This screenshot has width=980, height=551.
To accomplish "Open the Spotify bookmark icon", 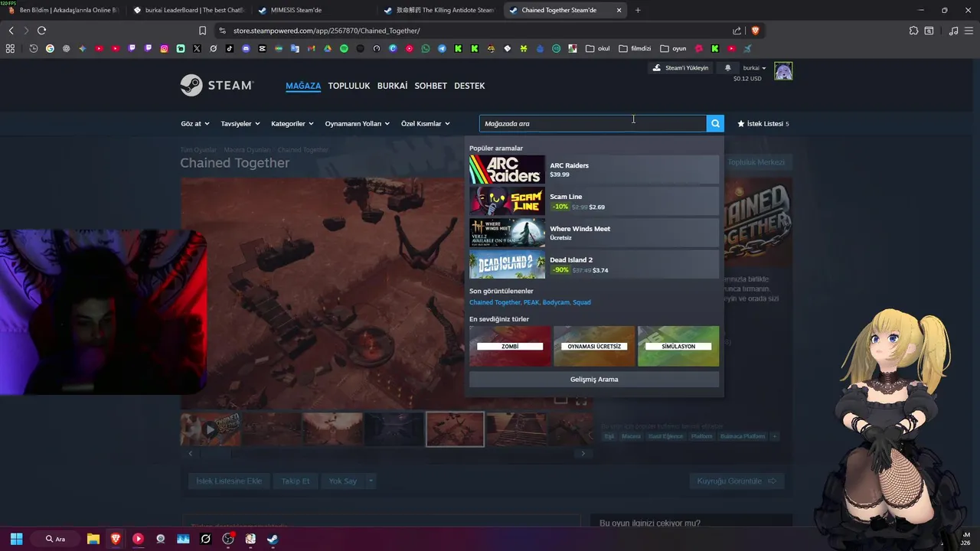I will 344,48.
